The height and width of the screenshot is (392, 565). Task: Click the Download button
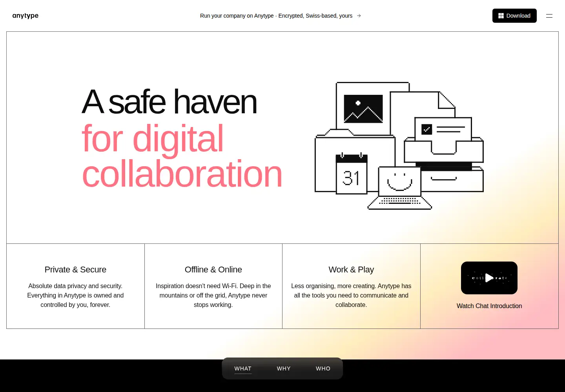pyautogui.click(x=514, y=16)
